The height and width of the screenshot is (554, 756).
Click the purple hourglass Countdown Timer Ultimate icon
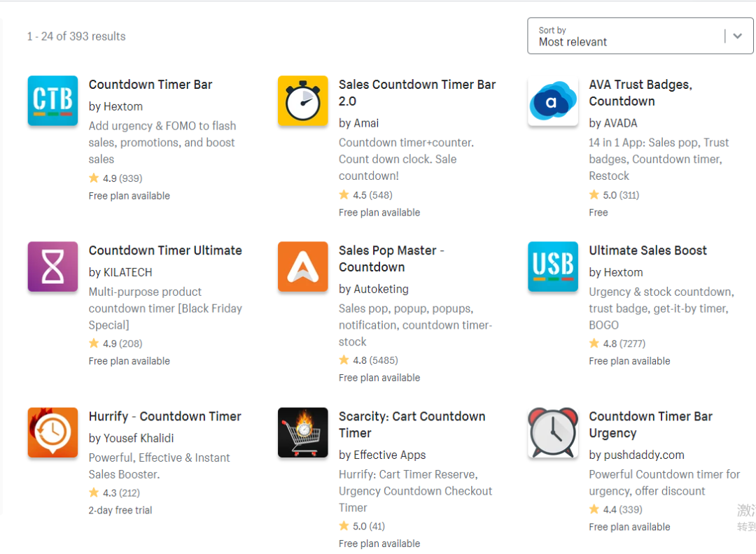click(52, 267)
